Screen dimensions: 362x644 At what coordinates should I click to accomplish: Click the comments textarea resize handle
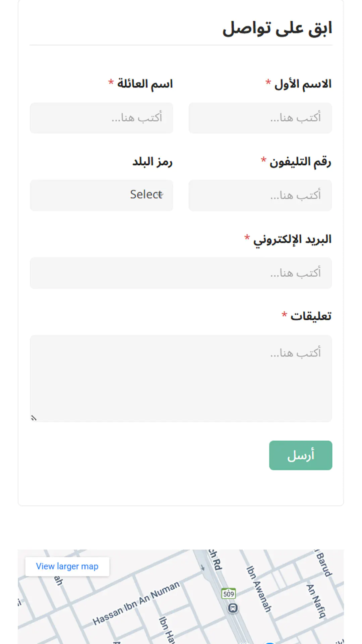pyautogui.click(x=33, y=418)
